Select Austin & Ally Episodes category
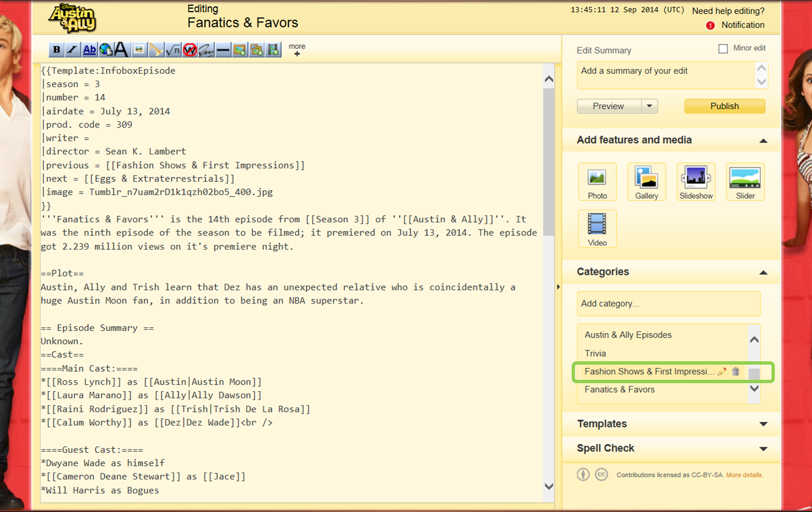Viewport: 812px width, 512px height. (x=628, y=335)
